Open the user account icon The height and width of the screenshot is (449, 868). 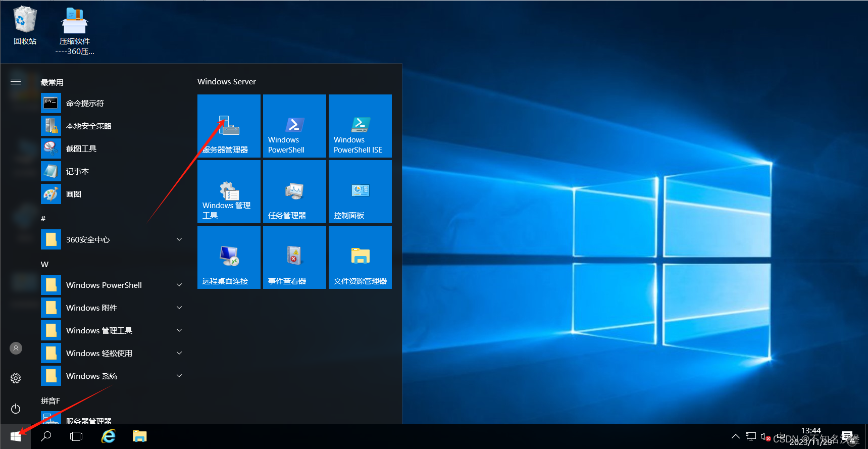pyautogui.click(x=16, y=348)
